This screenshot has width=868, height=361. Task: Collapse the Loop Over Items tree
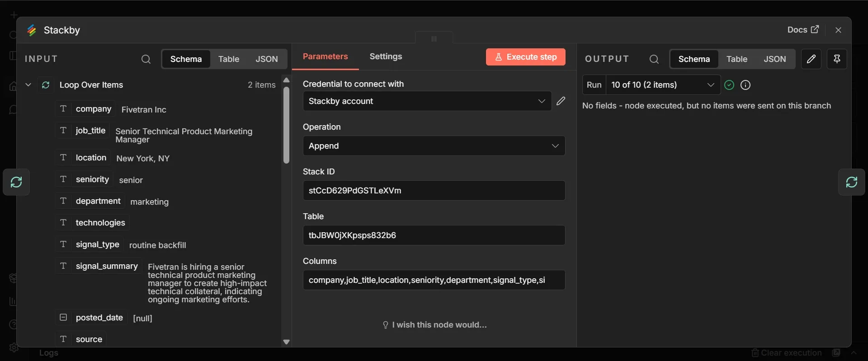[28, 85]
